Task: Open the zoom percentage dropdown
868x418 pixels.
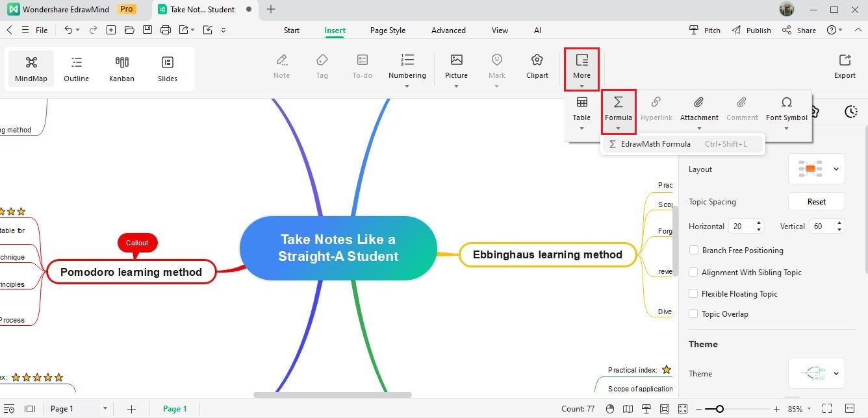Action: pos(799,410)
